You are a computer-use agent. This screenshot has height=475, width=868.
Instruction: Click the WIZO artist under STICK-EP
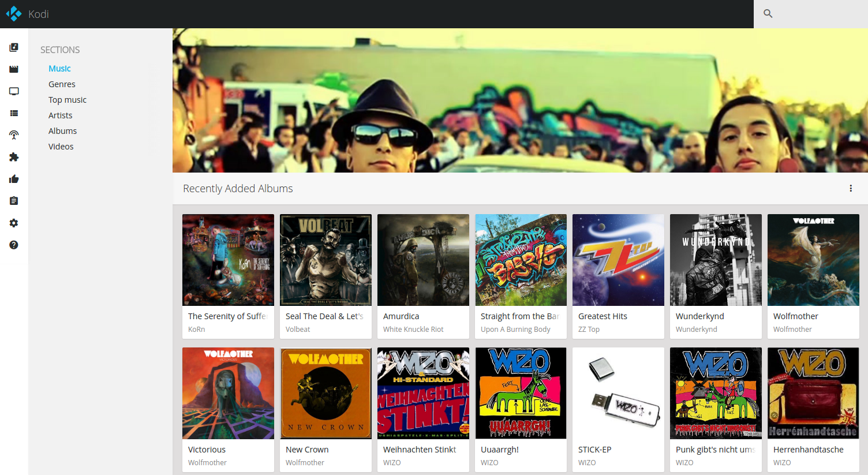(x=587, y=462)
